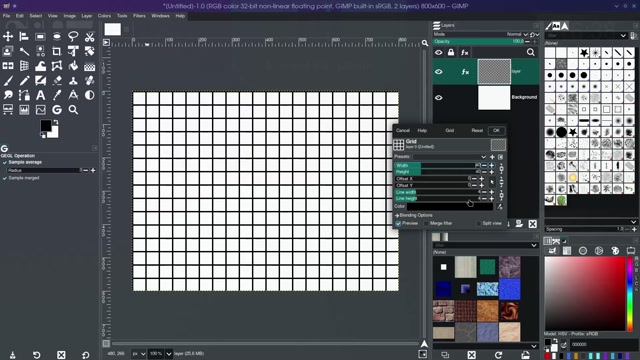This screenshot has height=360, width=640.
Task: Toggle the Sample average option
Action: tap(5, 162)
